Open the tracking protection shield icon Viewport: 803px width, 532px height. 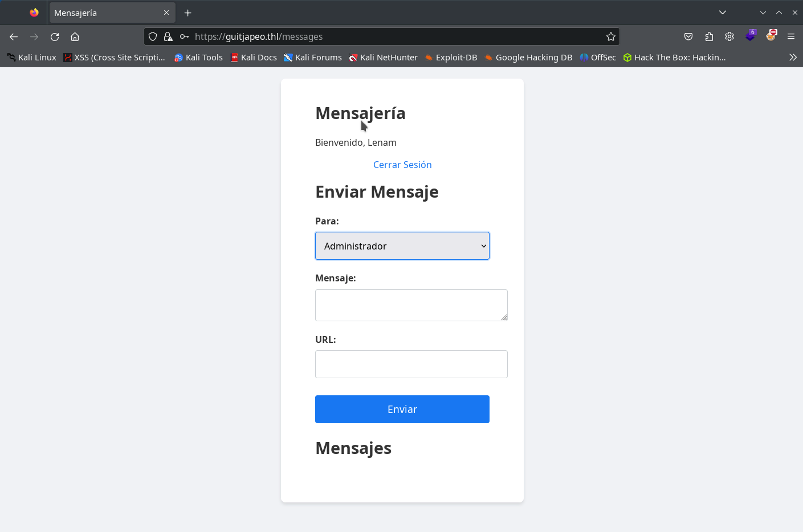(x=153, y=36)
